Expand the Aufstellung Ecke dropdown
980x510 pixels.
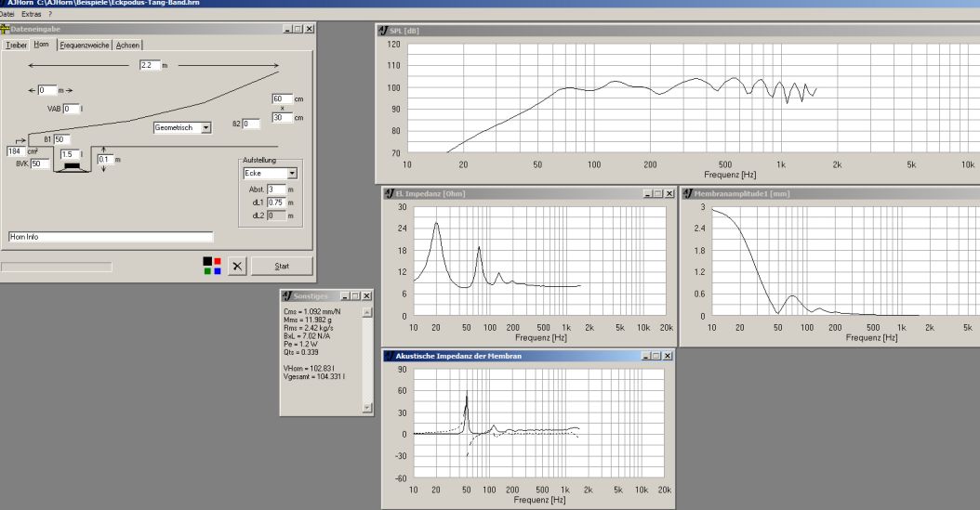tap(292, 173)
